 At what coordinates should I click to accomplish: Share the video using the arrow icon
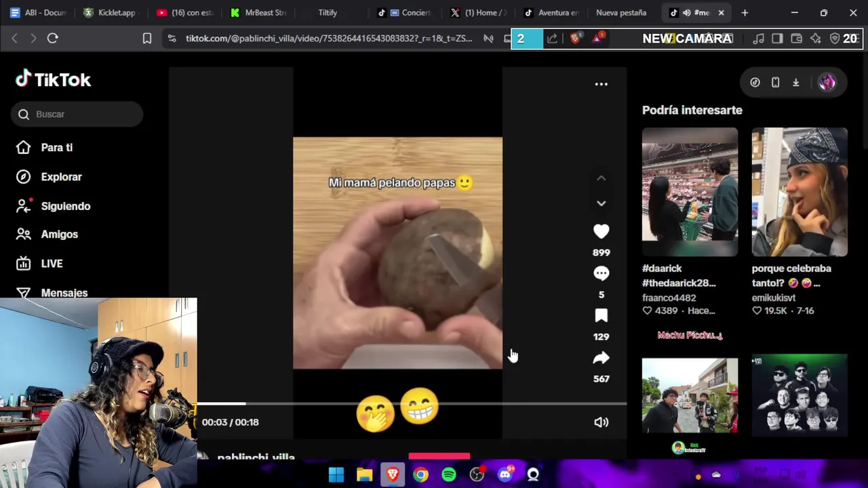click(x=601, y=358)
